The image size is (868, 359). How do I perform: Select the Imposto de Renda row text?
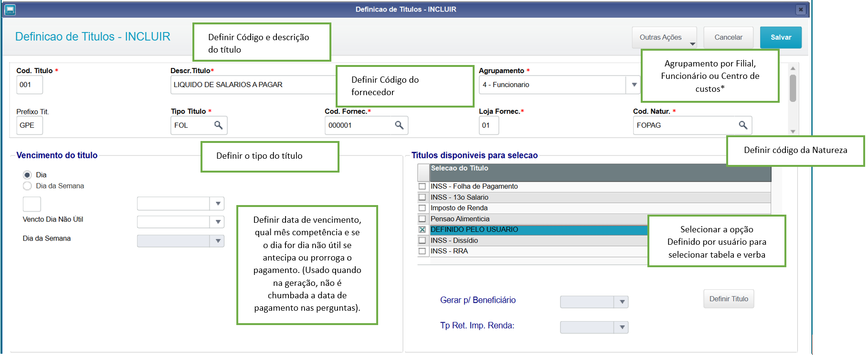[459, 208]
